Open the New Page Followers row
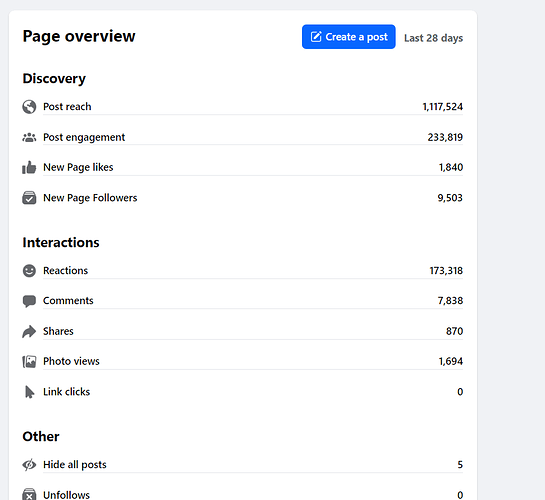Image resolution: width=545 pixels, height=500 pixels. click(243, 198)
